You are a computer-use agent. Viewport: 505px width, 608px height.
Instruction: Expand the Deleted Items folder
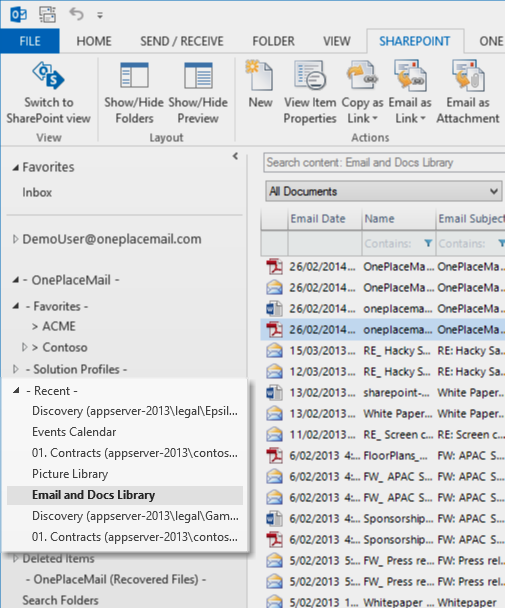(16, 558)
